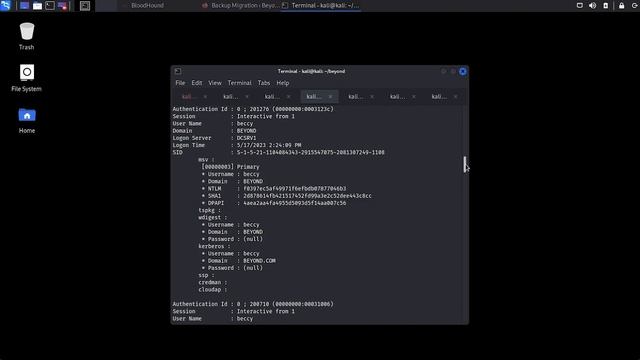Open the fourth launcher with red badge in panel
Screen dimensions: 640x360
point(62,6)
